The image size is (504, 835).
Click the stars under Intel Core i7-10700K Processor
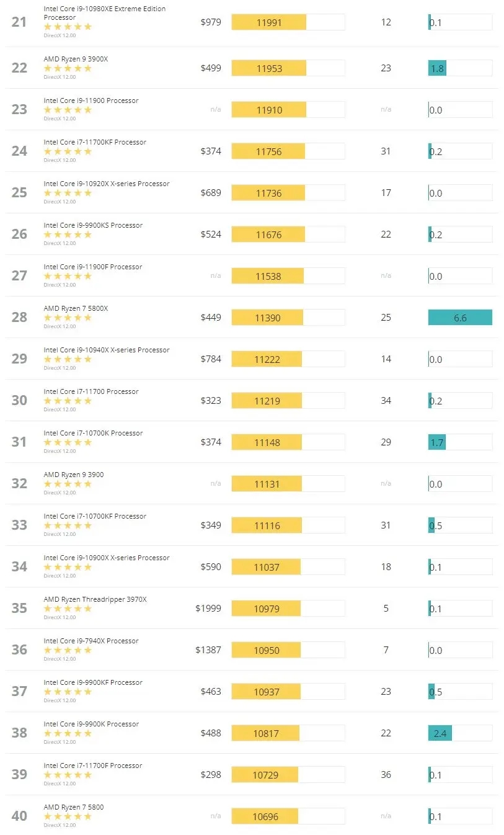coord(68,442)
